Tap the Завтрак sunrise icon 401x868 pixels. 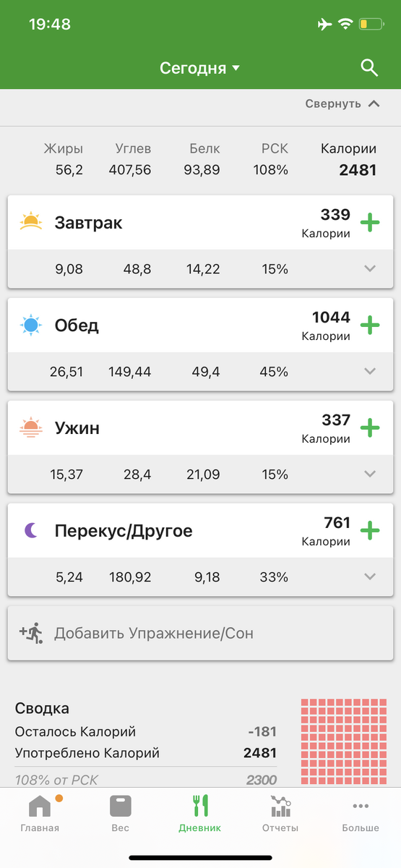tap(31, 221)
